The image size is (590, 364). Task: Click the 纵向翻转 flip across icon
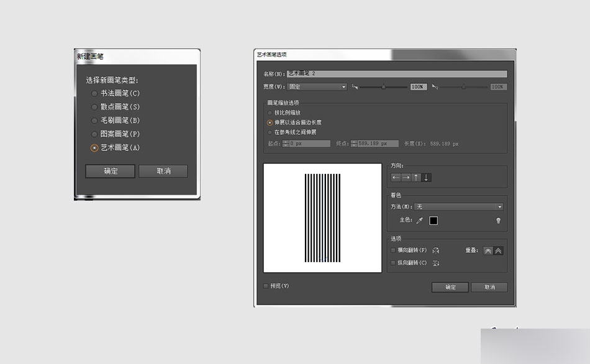click(436, 263)
